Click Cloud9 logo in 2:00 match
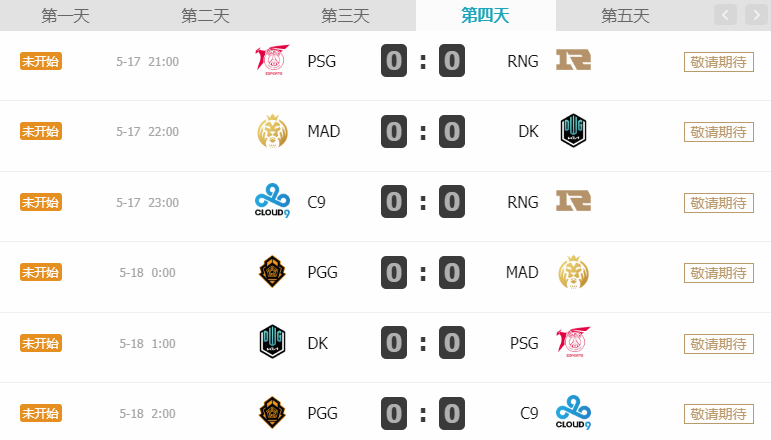Viewport: 771px width, 440px height. pyautogui.click(x=573, y=412)
